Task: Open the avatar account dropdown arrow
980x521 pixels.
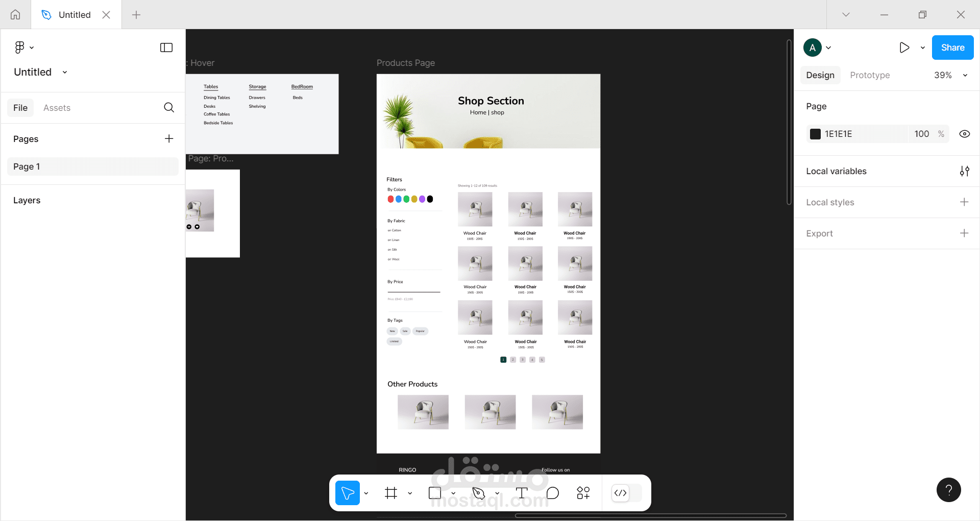Action: coord(828,48)
